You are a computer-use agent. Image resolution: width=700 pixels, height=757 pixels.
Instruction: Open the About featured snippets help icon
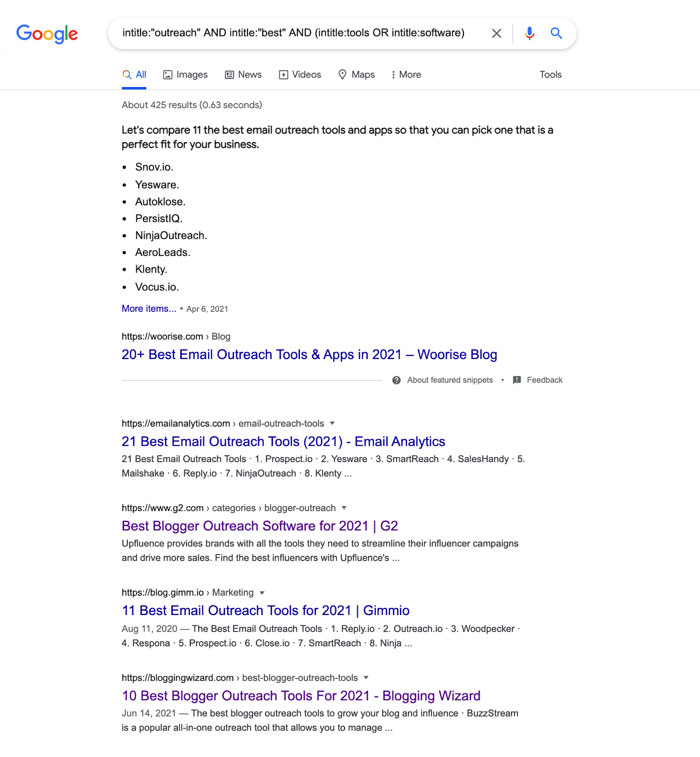coord(397,380)
